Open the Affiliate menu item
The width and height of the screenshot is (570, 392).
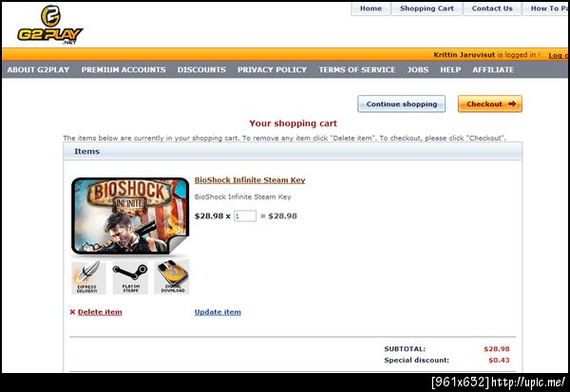[493, 69]
